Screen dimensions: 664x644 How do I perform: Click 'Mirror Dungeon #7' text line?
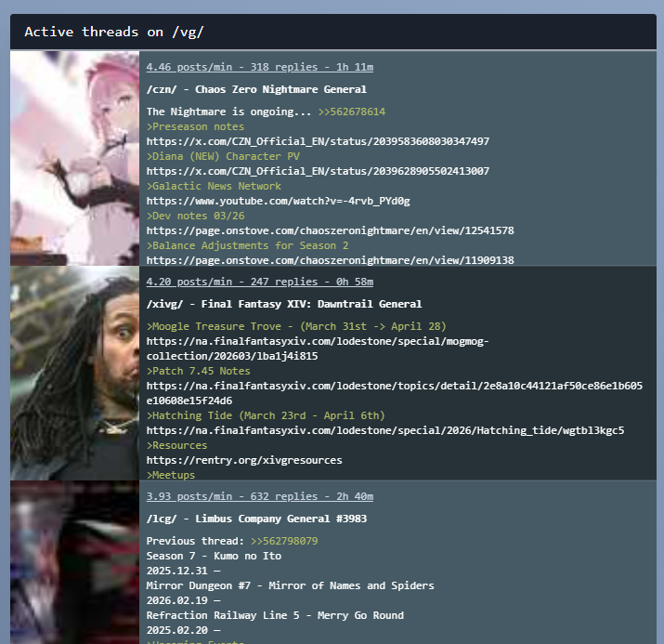point(291,585)
